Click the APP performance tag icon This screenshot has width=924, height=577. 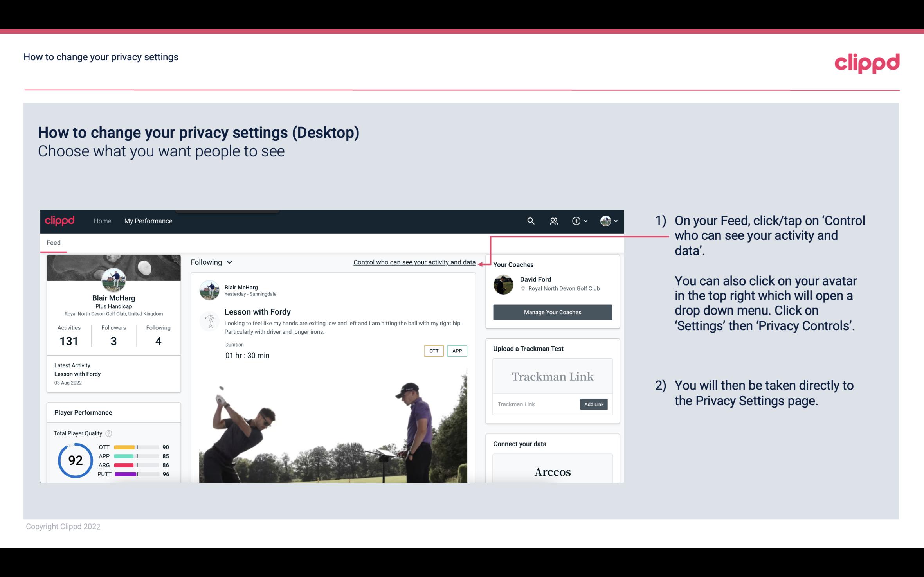click(x=458, y=351)
